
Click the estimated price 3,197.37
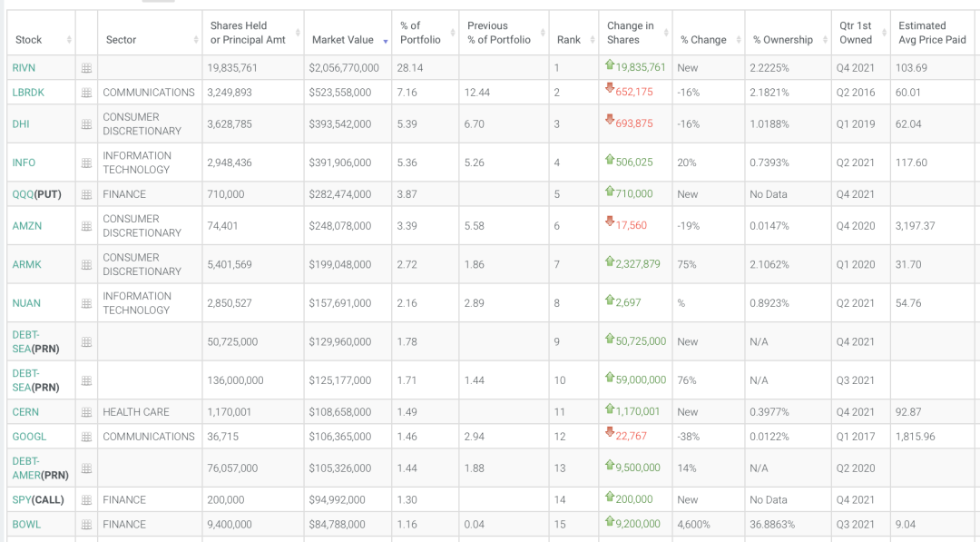[915, 226]
